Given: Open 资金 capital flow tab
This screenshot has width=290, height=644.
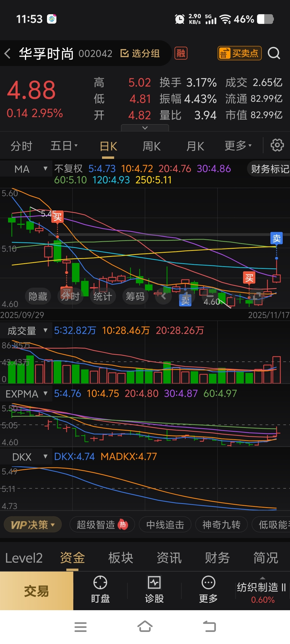Looking at the screenshot, I should (x=72, y=558).
